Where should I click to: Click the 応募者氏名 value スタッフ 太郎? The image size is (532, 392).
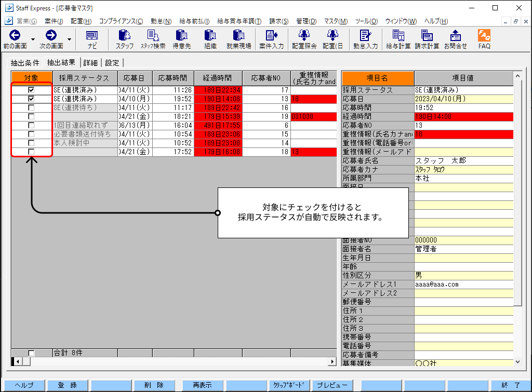coord(464,161)
